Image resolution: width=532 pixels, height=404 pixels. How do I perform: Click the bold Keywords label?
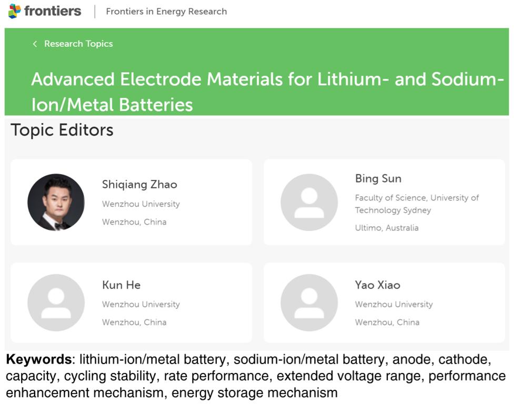(x=39, y=360)
